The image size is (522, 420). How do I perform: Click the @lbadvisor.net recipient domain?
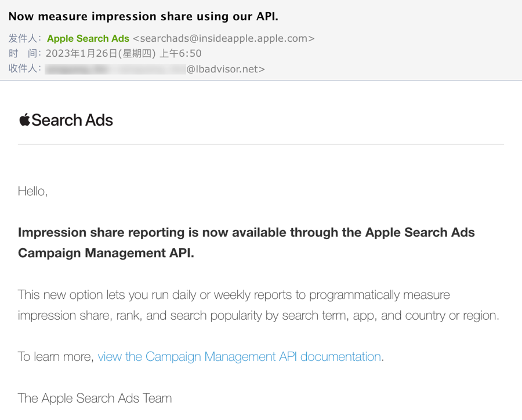[226, 69]
